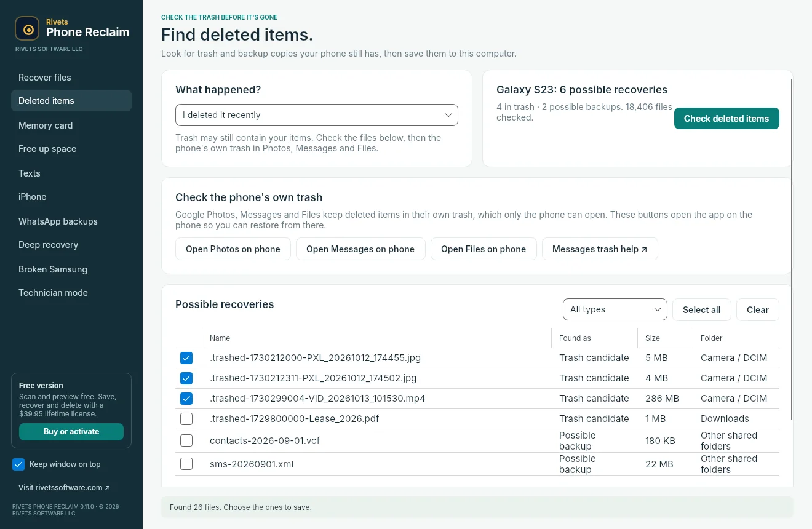The height and width of the screenshot is (529, 812).
Task: Switch to Technician mode
Action: click(x=71, y=293)
